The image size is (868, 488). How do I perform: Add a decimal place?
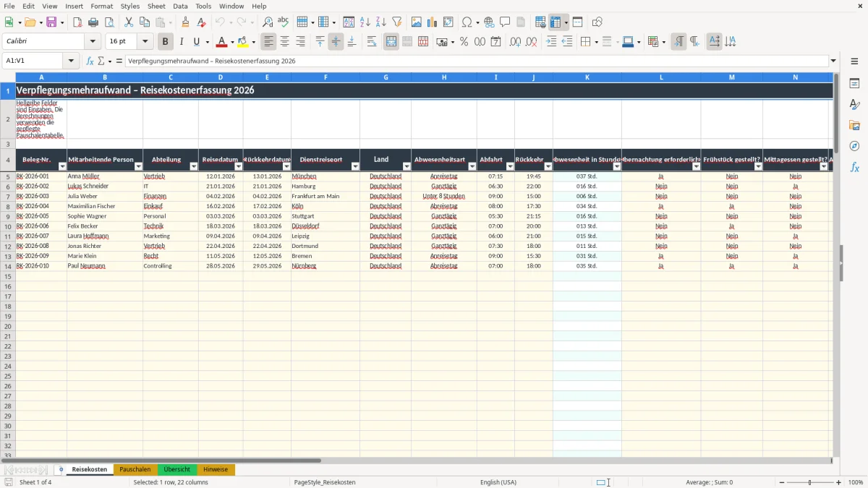[x=515, y=42]
